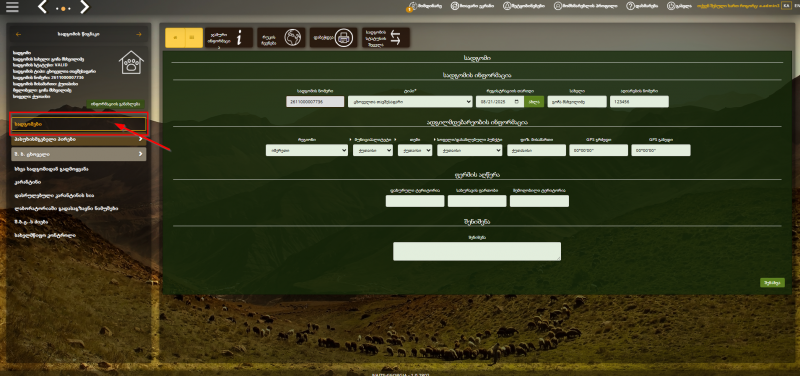800x376 pixels.
Task: Click the field containing 123456
Action: tap(639, 102)
